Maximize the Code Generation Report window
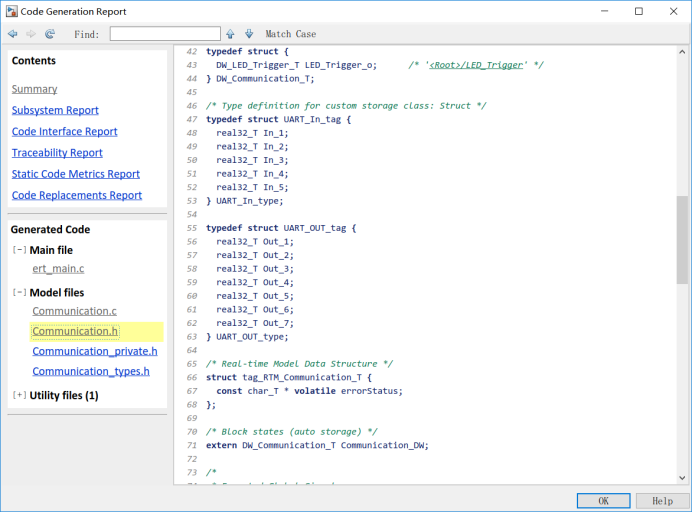692x512 pixels. click(639, 11)
